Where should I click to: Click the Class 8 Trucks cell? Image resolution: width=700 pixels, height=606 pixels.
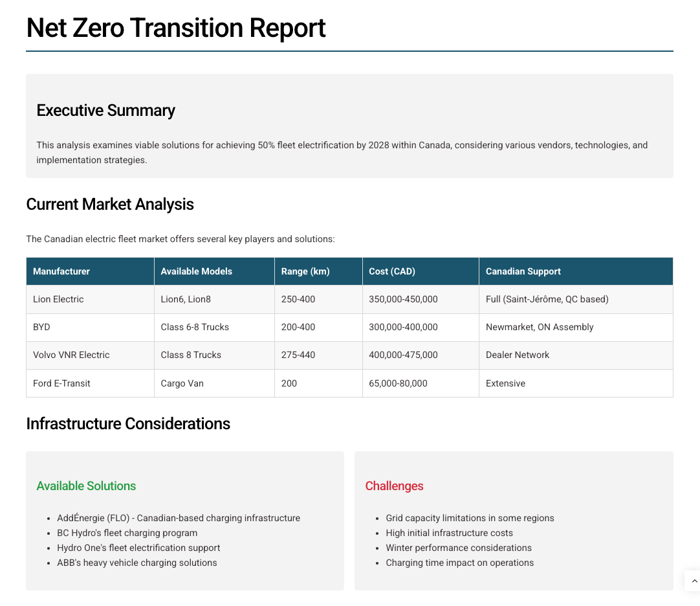point(214,355)
